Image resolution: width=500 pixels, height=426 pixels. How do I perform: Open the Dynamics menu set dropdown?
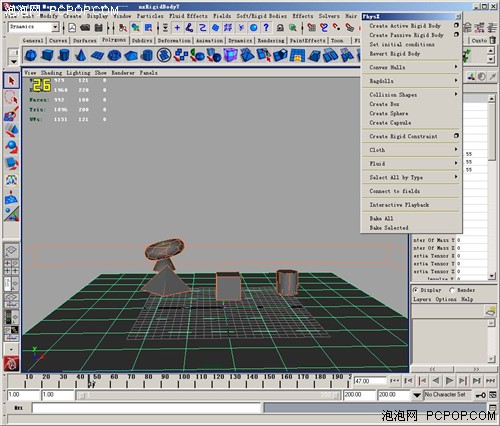(x=55, y=27)
